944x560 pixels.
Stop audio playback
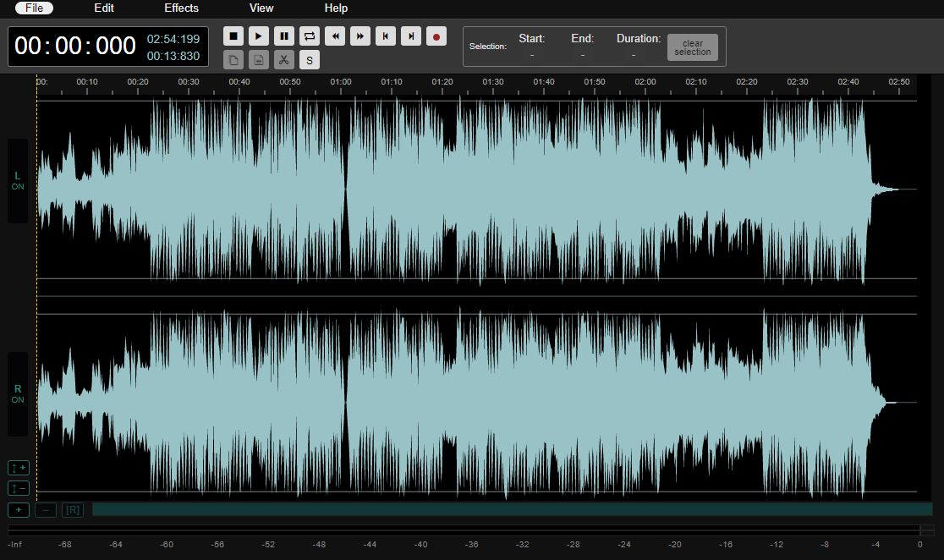[233, 36]
